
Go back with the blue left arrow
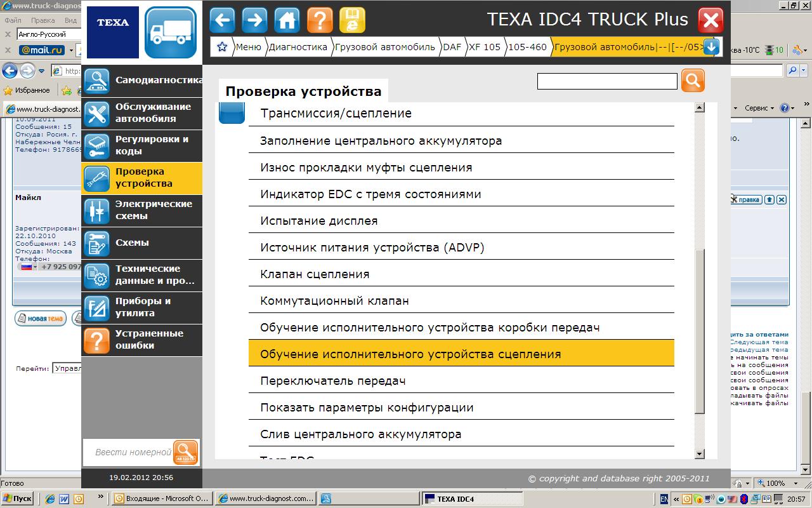(x=222, y=20)
